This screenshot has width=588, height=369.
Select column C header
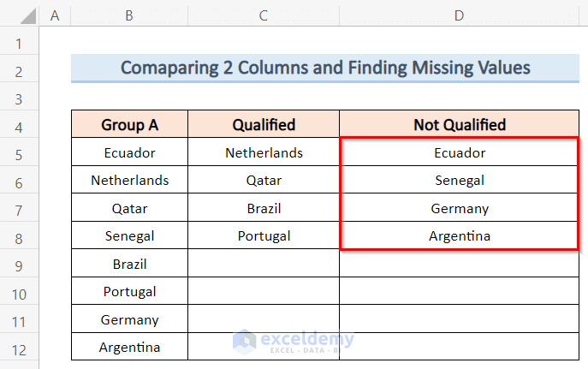(x=264, y=15)
